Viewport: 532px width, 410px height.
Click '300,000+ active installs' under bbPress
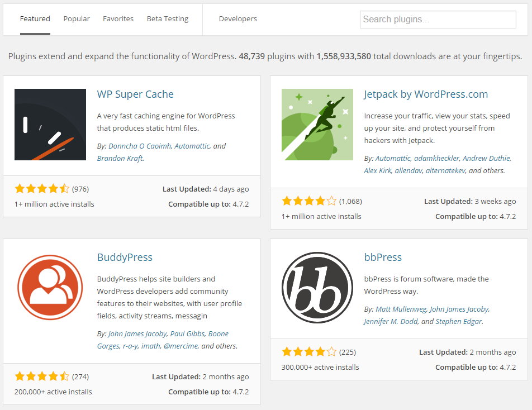click(320, 367)
